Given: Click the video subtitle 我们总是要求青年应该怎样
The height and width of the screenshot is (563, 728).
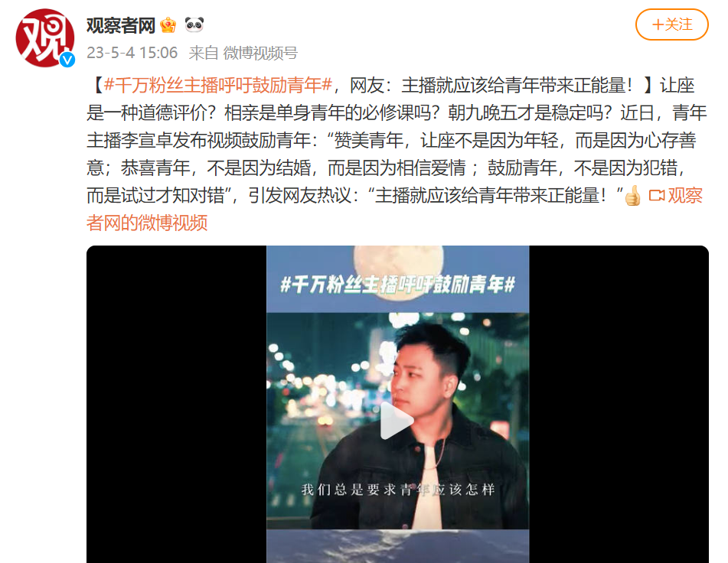Looking at the screenshot, I should pyautogui.click(x=398, y=490).
